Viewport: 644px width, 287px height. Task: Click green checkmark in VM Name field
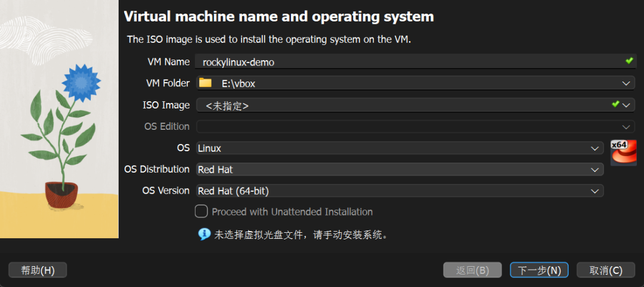[x=629, y=61]
